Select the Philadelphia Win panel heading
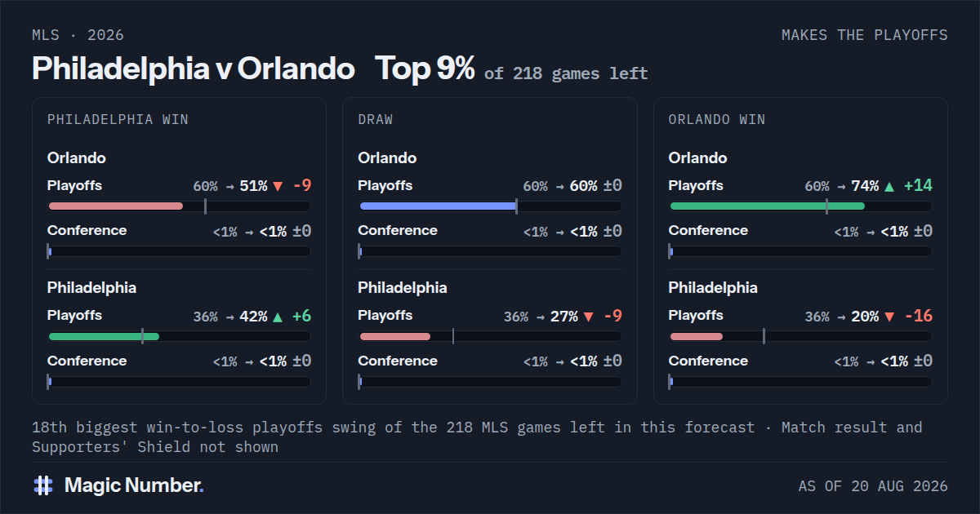The width and height of the screenshot is (980, 514). pos(118,119)
